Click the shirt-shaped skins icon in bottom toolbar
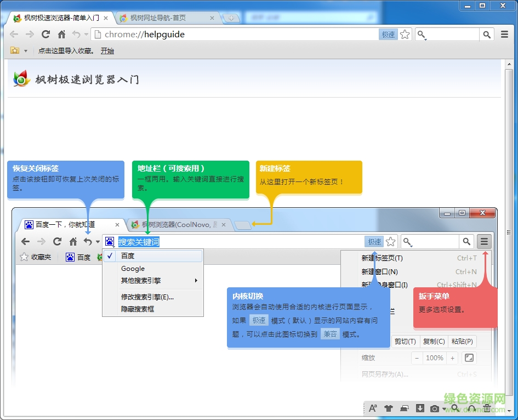The image size is (518, 420). 389,408
